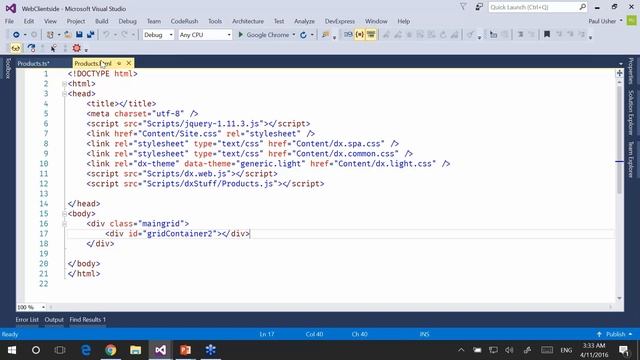Click the Windows Start button

[11, 350]
